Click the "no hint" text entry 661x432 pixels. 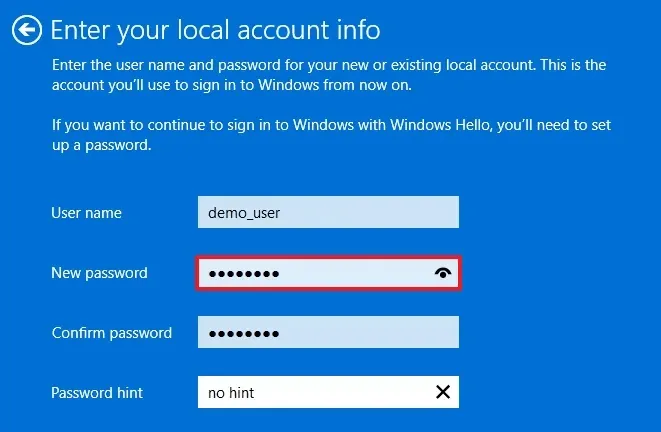click(231, 393)
